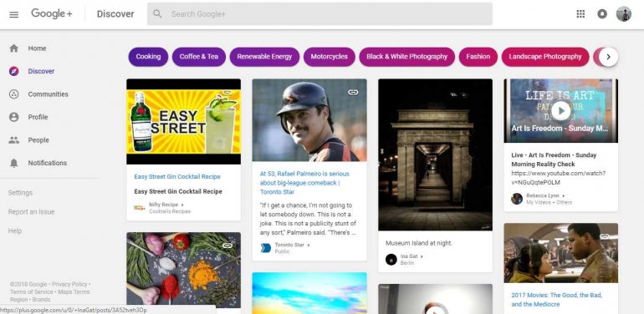The image size is (644, 314).
Task: Expand arrow next to Nifty Recipe
Action: click(182, 205)
